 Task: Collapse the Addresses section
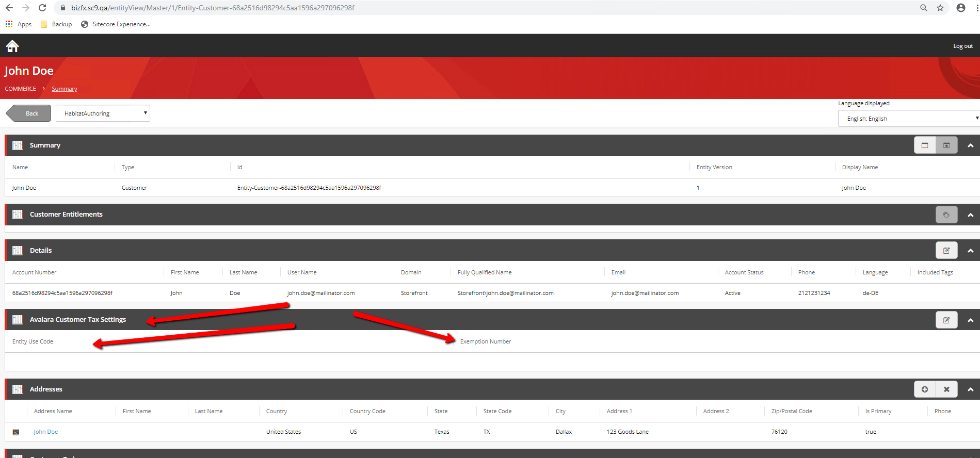pyautogui.click(x=971, y=389)
